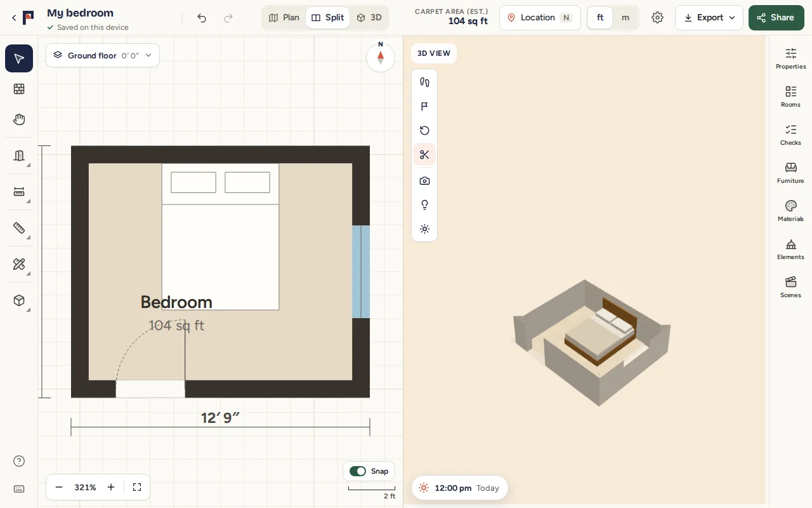Reset the 3D view rotation
Viewport: 812px width, 508px height.
(x=424, y=130)
